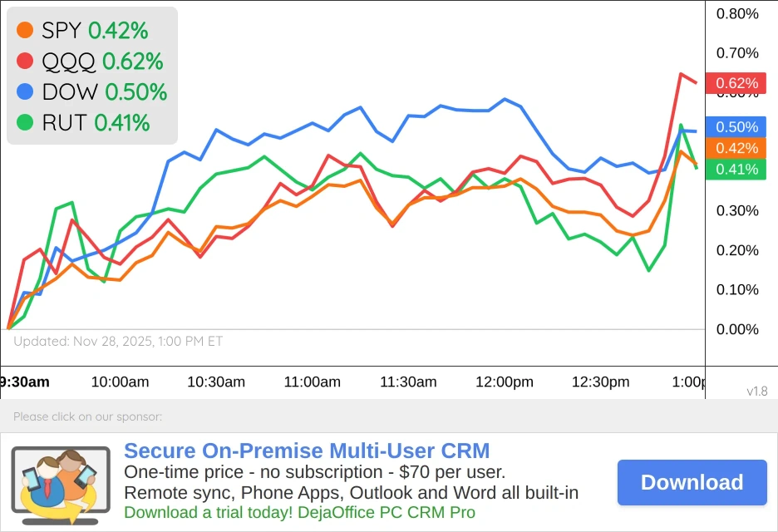Click the green 0.41% price tag
Viewport: 778px width, 532px height.
point(736,170)
